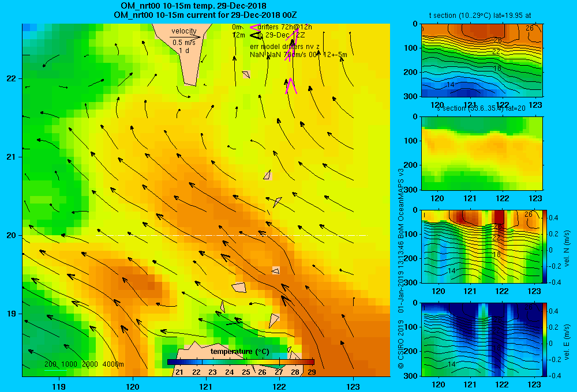Click the vertical '© CSIRO 2019' copyright text
Viewport: 577px width, 392px height.
401,344
